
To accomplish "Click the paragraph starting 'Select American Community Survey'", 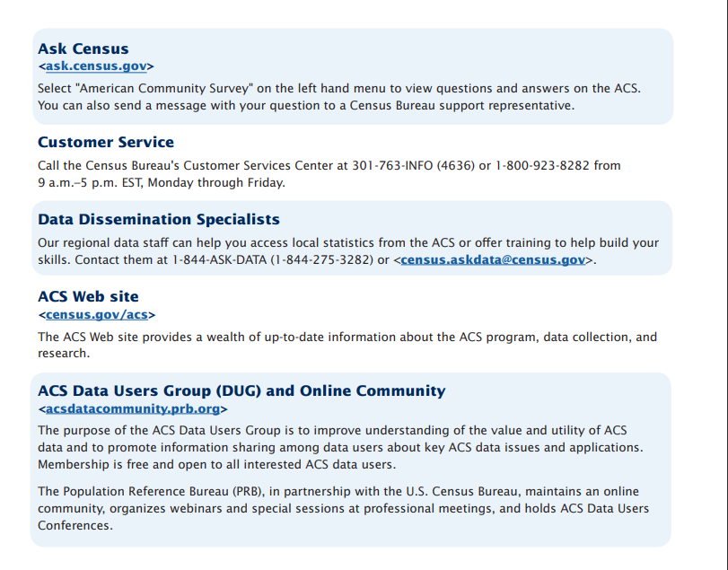I will pos(339,97).
